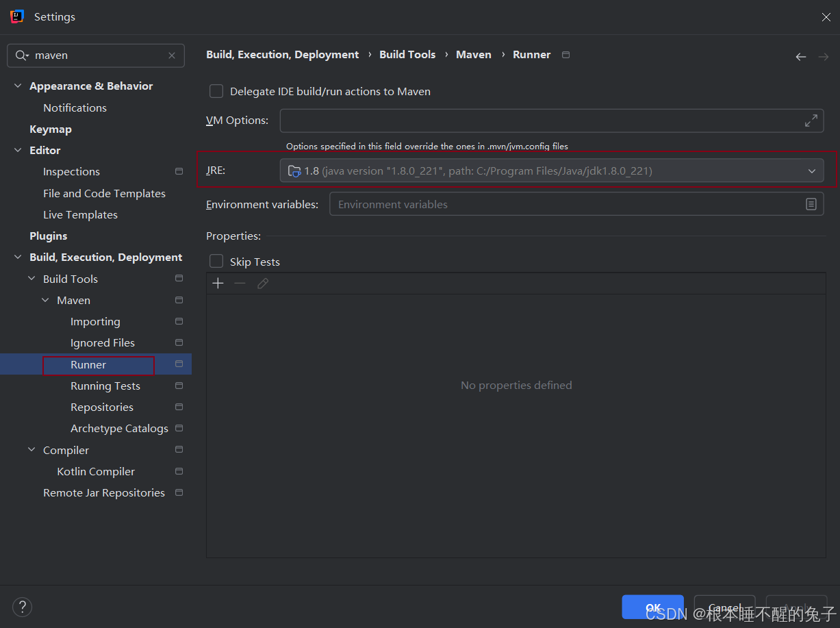This screenshot has width=840, height=628.
Task: Enable Delegate IDE build/run actions to Maven
Action: 216,90
